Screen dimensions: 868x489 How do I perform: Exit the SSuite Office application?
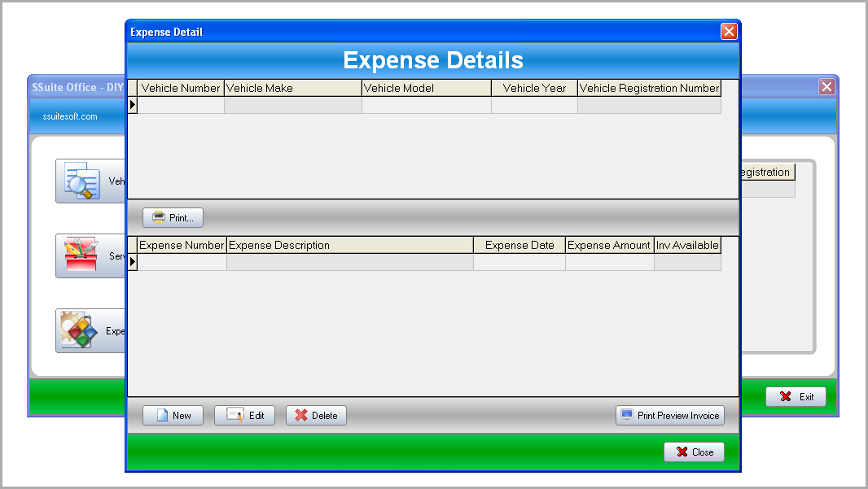click(x=796, y=397)
